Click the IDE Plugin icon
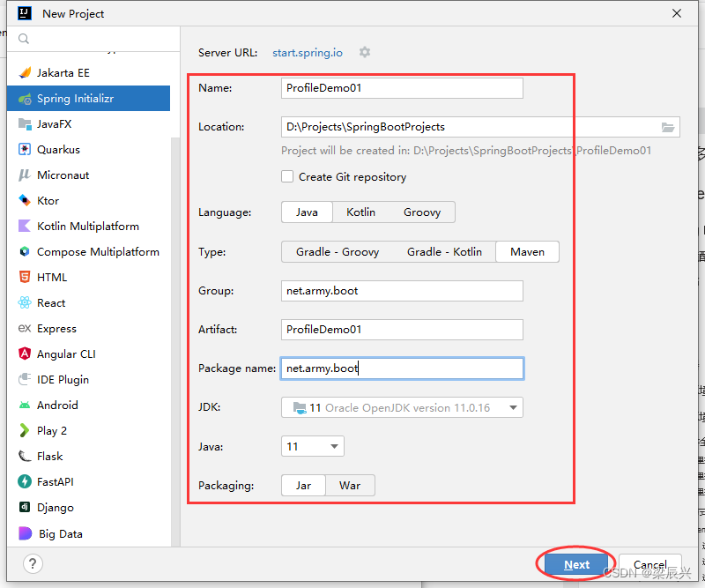The height and width of the screenshot is (588, 705). (25, 379)
